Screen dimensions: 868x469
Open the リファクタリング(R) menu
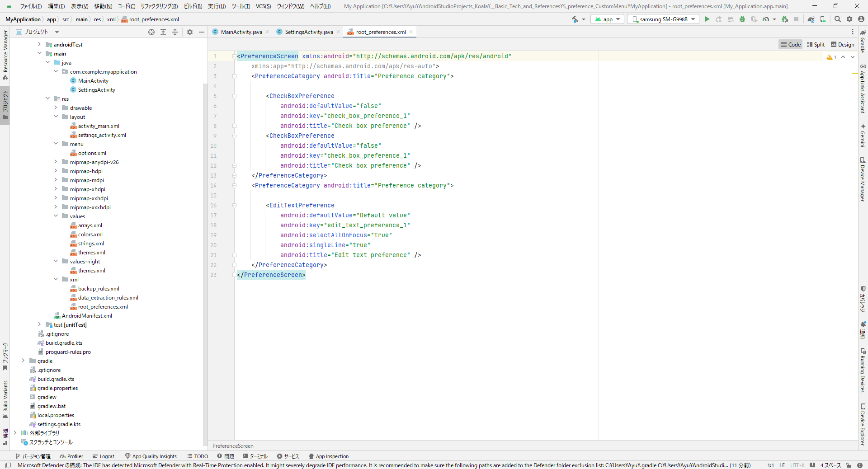[159, 6]
